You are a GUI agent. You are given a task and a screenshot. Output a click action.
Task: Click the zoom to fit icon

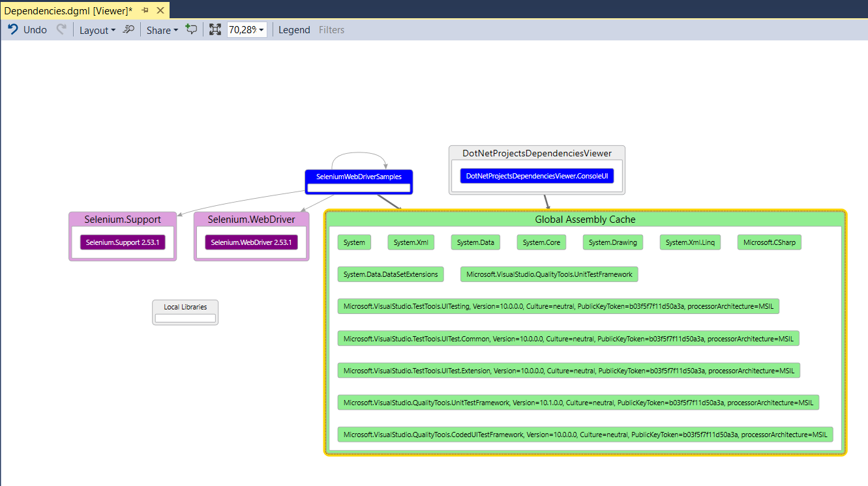click(x=215, y=29)
